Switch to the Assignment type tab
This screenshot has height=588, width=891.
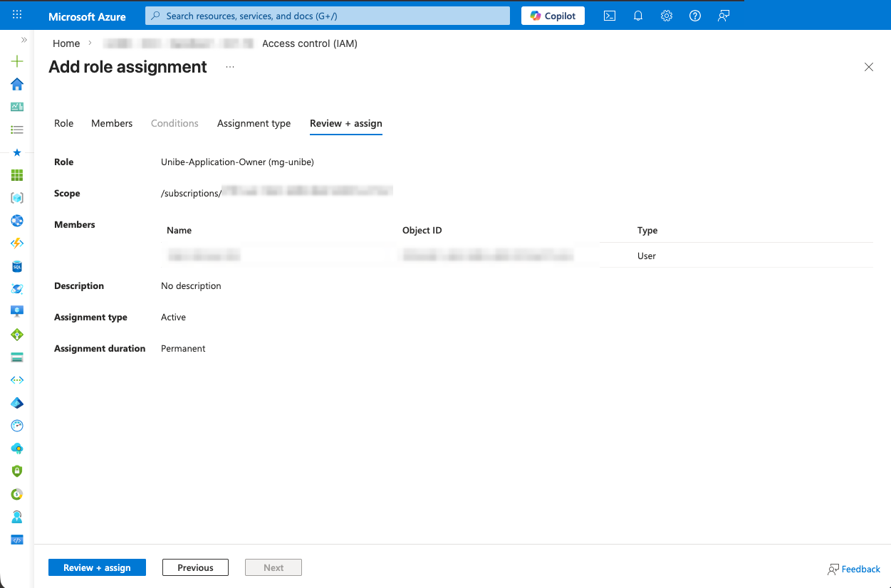click(x=254, y=123)
